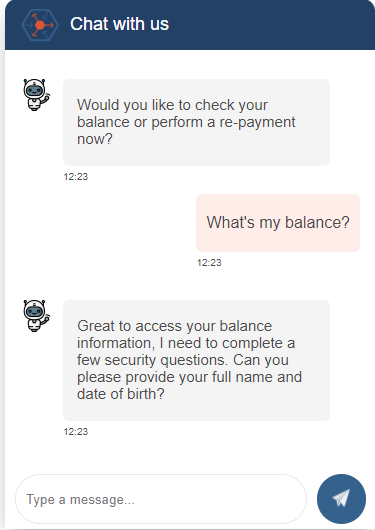
Task: Click the 12:23 timestamp under the first bot message
Action: [x=76, y=176]
